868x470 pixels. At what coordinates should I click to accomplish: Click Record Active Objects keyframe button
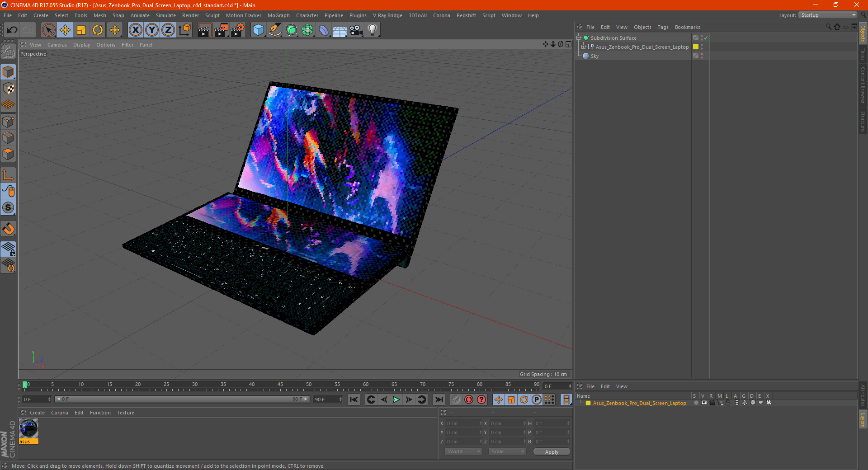(x=456, y=399)
